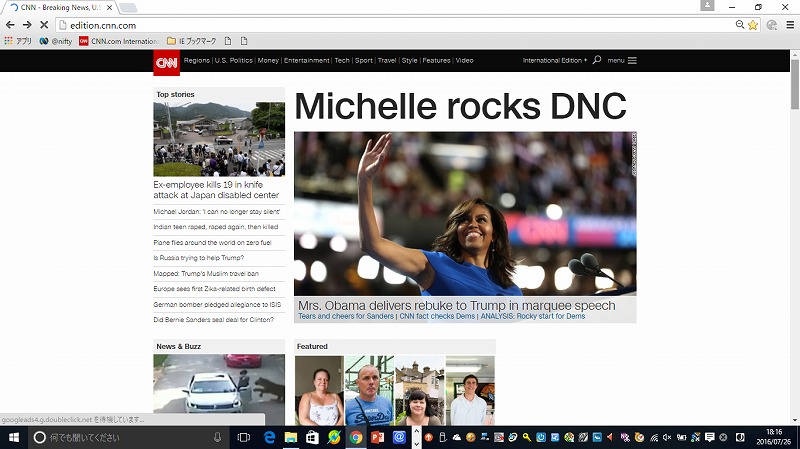The height and width of the screenshot is (449, 800).
Task: Open File Explorer from taskbar
Action: point(291,437)
